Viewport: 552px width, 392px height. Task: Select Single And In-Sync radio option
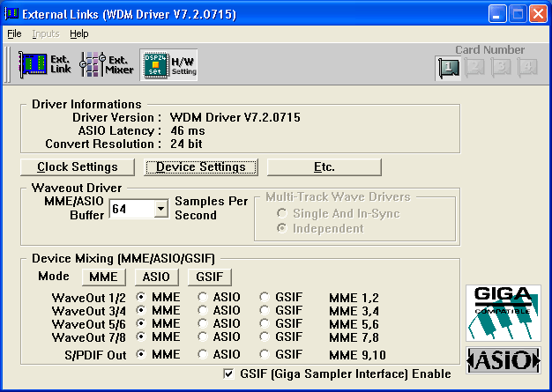[338, 213]
